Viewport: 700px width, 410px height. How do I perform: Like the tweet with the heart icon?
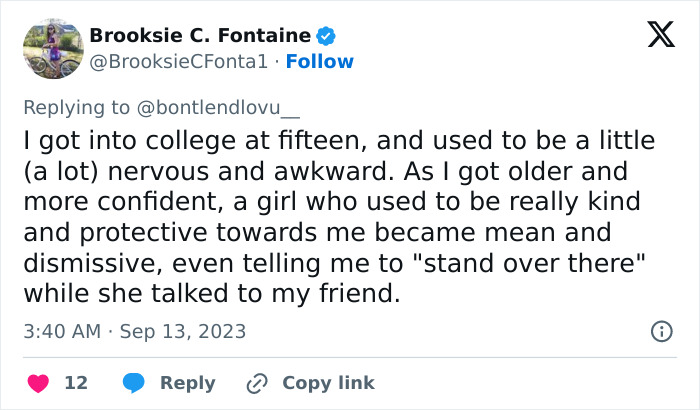[38, 383]
